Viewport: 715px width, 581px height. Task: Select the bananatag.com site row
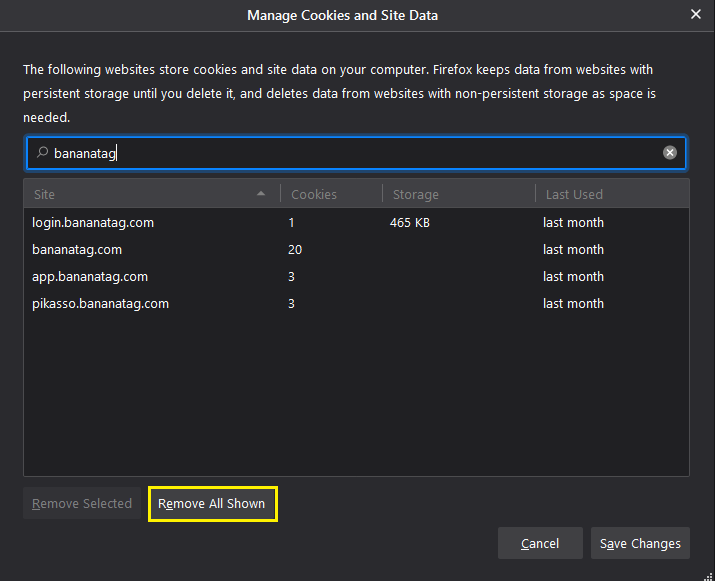[356, 249]
